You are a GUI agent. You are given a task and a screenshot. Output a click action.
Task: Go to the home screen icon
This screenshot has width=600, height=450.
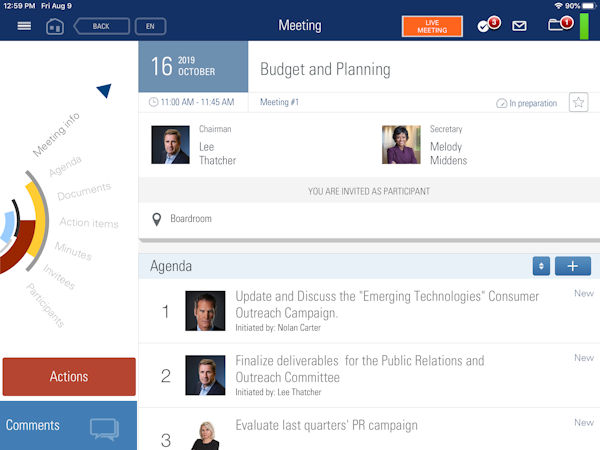tap(55, 26)
